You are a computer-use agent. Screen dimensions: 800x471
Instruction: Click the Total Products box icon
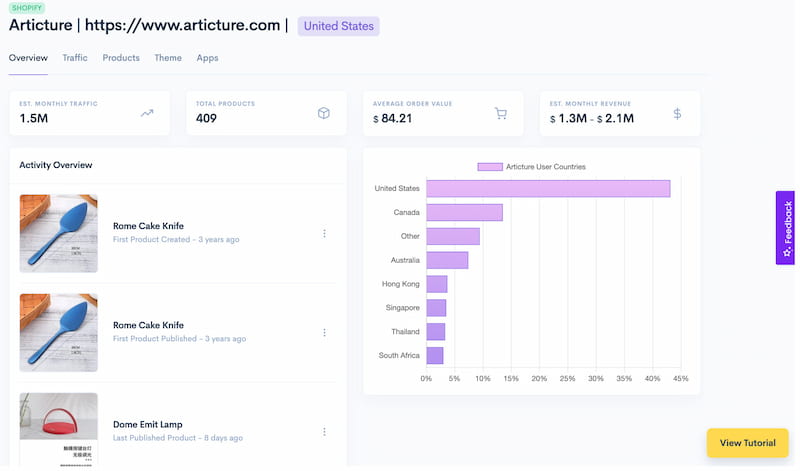tap(324, 113)
